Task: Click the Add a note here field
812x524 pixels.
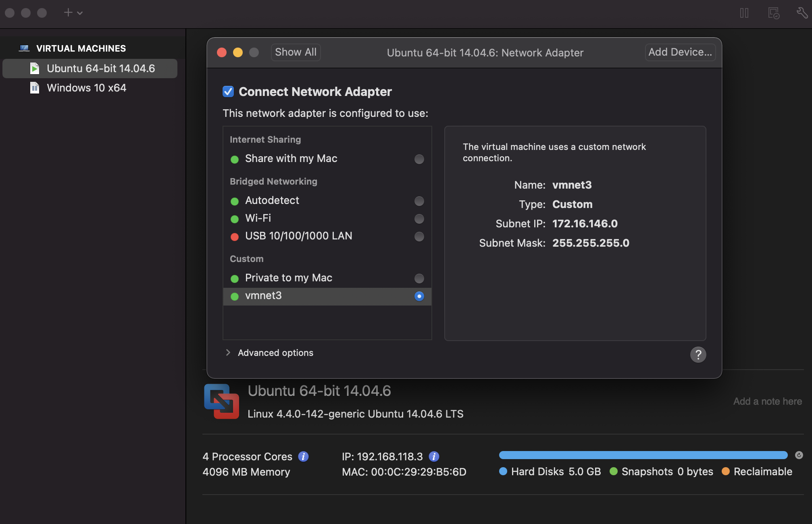Action: coord(767,401)
